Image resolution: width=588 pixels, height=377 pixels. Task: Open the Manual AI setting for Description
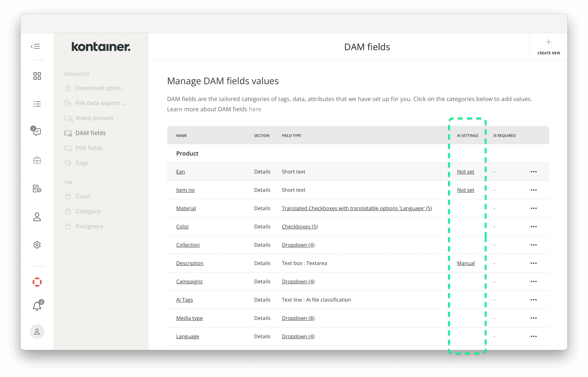click(466, 263)
